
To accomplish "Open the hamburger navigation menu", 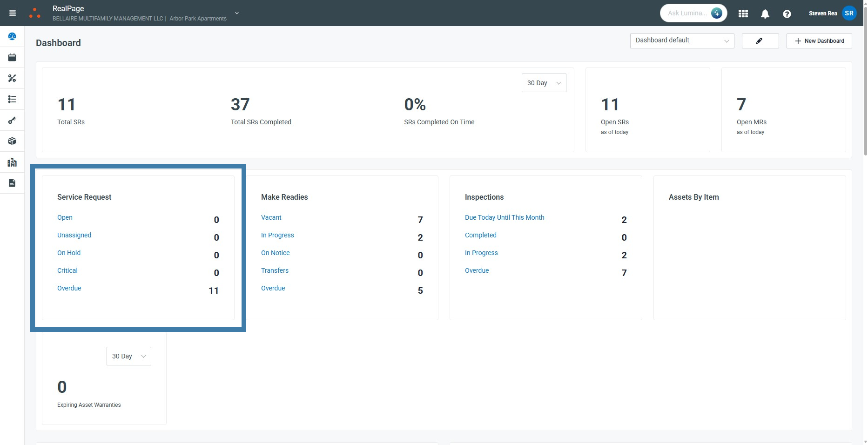I will [x=13, y=13].
